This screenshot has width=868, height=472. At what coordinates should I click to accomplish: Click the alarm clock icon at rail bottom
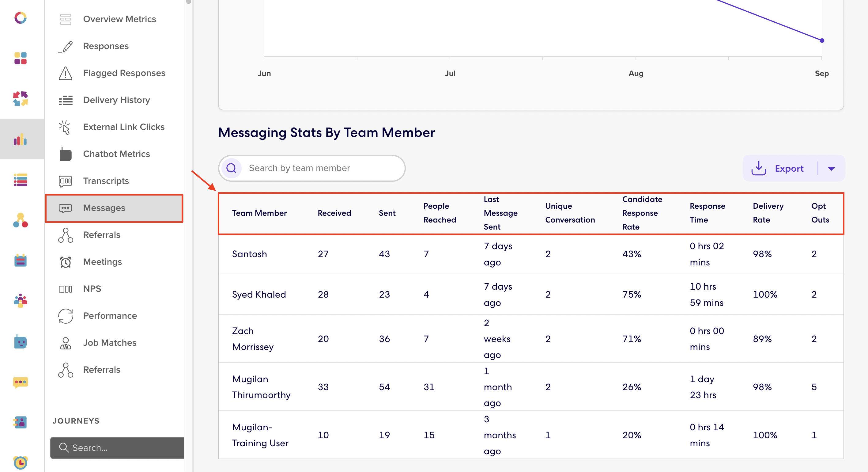(20, 462)
